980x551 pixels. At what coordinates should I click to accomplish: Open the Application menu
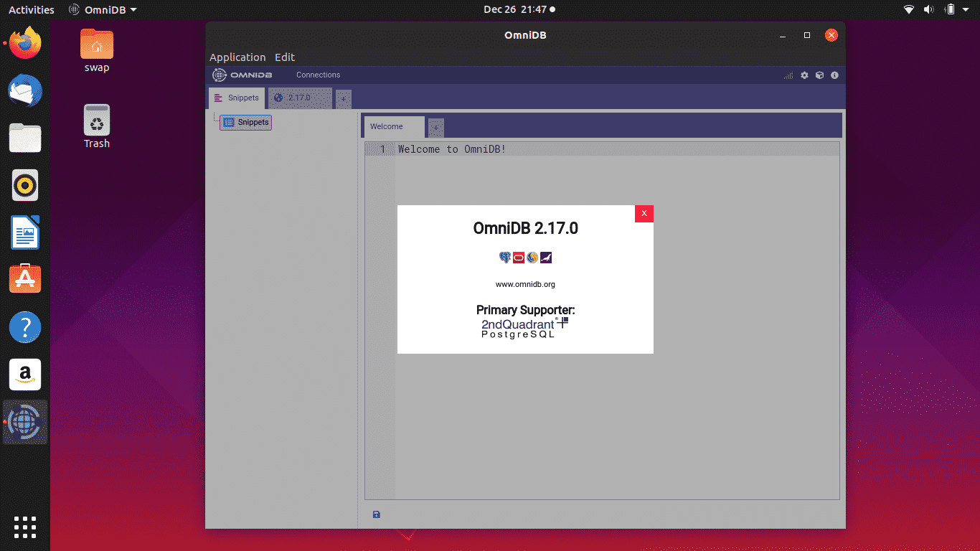tap(237, 57)
